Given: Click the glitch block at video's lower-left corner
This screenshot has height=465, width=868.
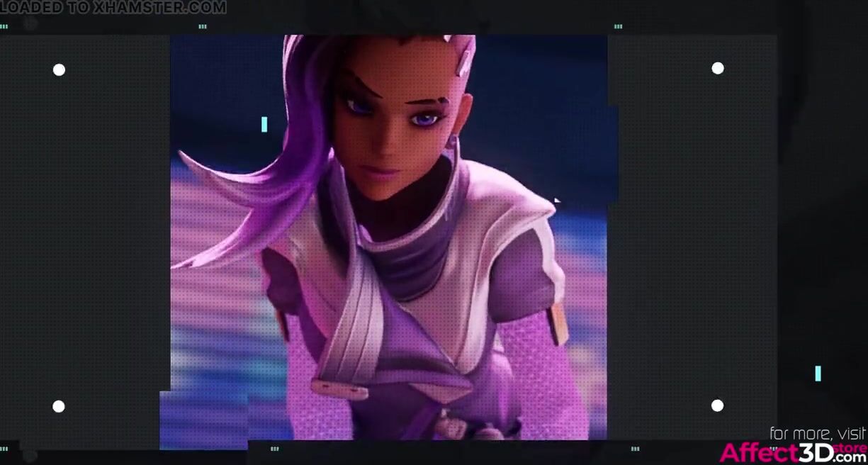Looking at the screenshot, I should coord(202,420).
